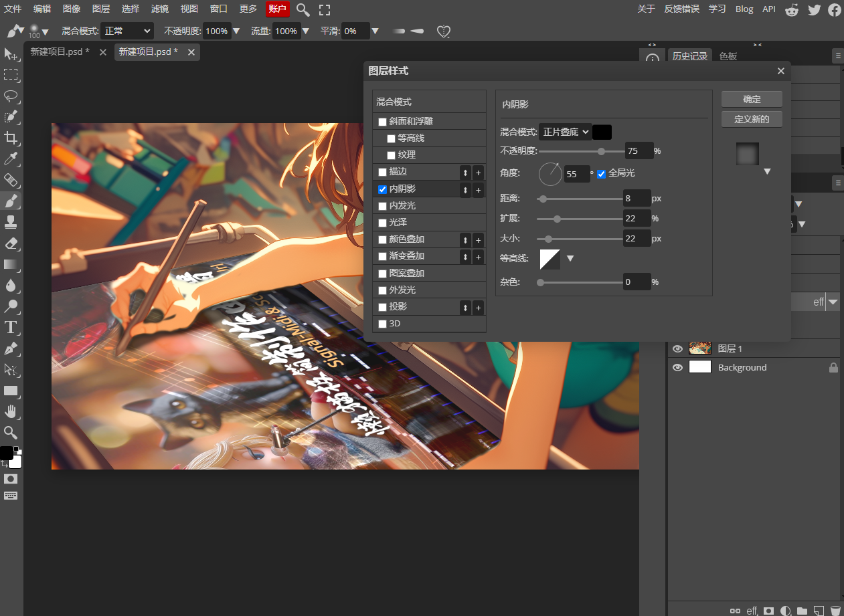The width and height of the screenshot is (844, 616).
Task: Select the Zoom magnifier tool in toolbar
Action: 11,432
